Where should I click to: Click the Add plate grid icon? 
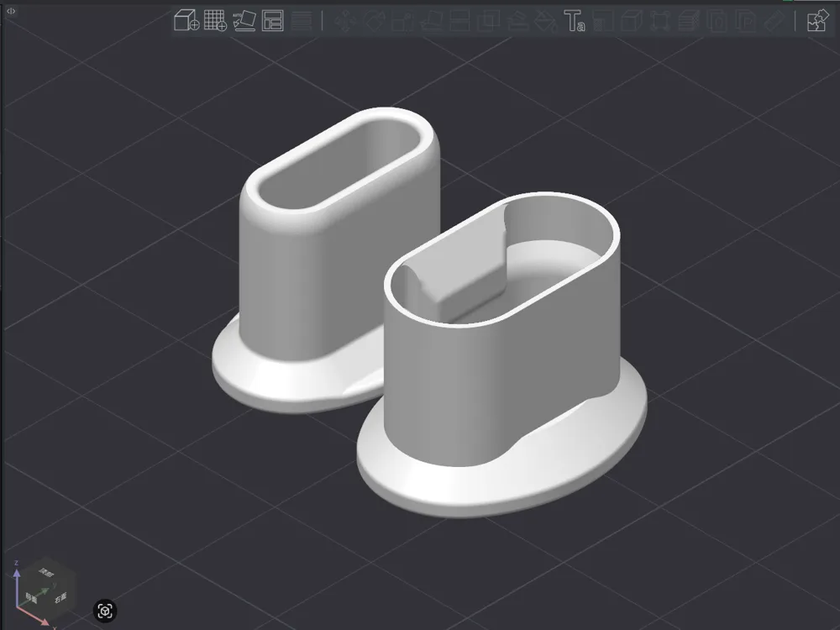pos(215,20)
